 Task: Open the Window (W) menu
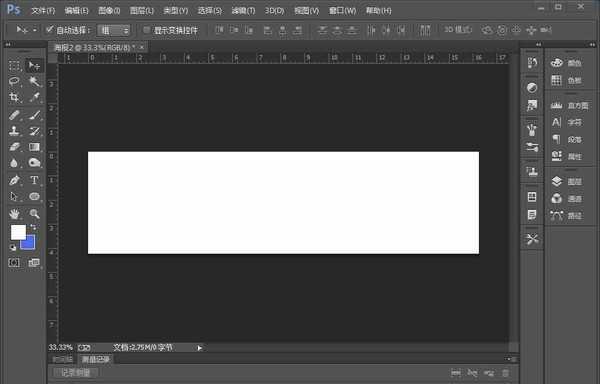click(x=342, y=11)
